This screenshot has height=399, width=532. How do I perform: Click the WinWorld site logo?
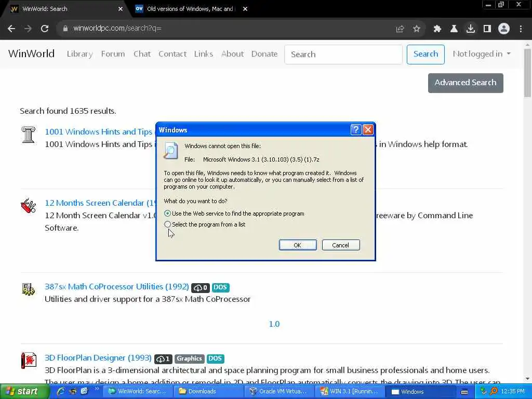31,54
